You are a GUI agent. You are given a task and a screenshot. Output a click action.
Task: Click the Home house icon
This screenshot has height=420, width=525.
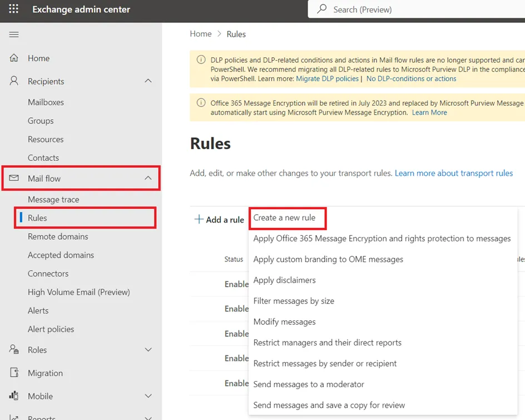click(x=14, y=58)
